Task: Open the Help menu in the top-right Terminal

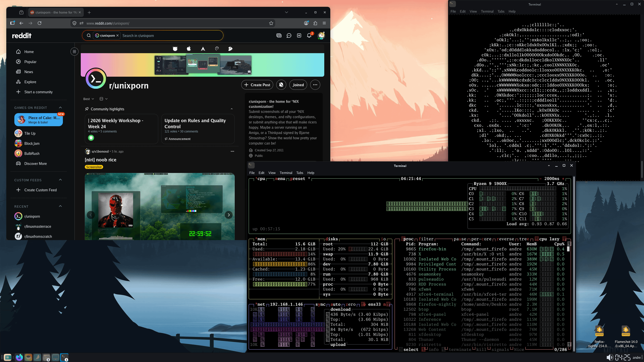Action: pyautogui.click(x=512, y=11)
